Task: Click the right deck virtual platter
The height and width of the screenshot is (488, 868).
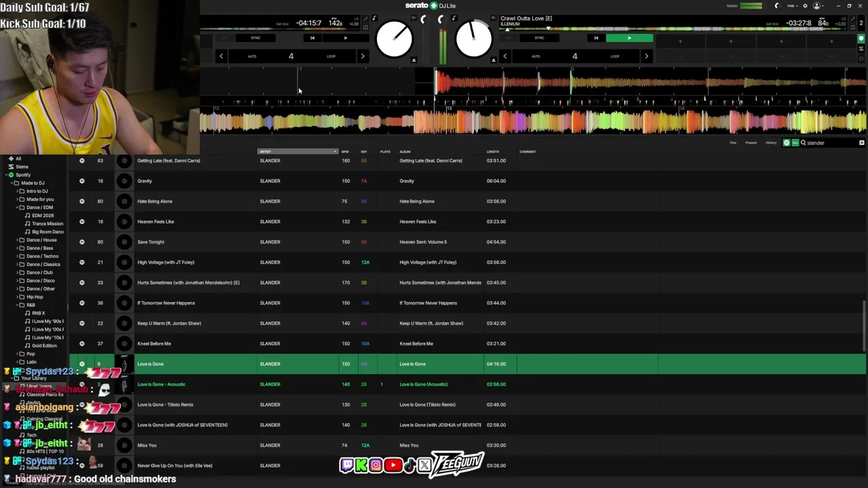Action: [x=473, y=39]
